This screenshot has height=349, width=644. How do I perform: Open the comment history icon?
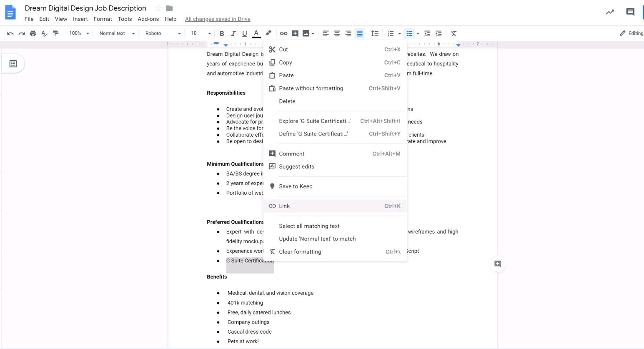coord(630,12)
